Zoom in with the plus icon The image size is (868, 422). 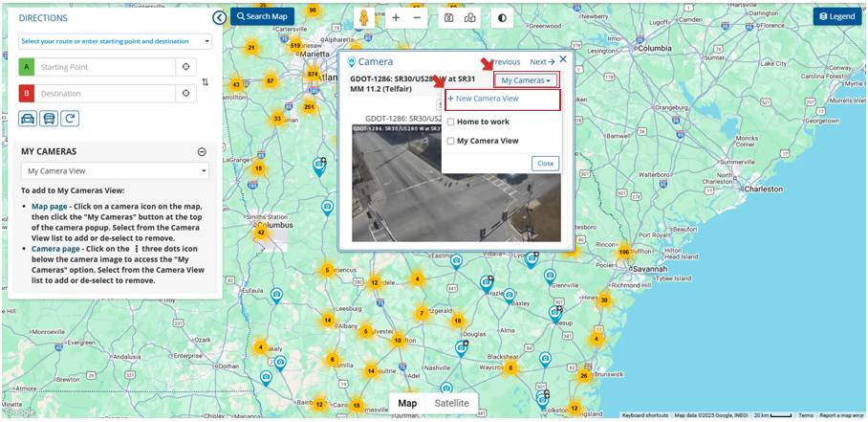tap(396, 18)
